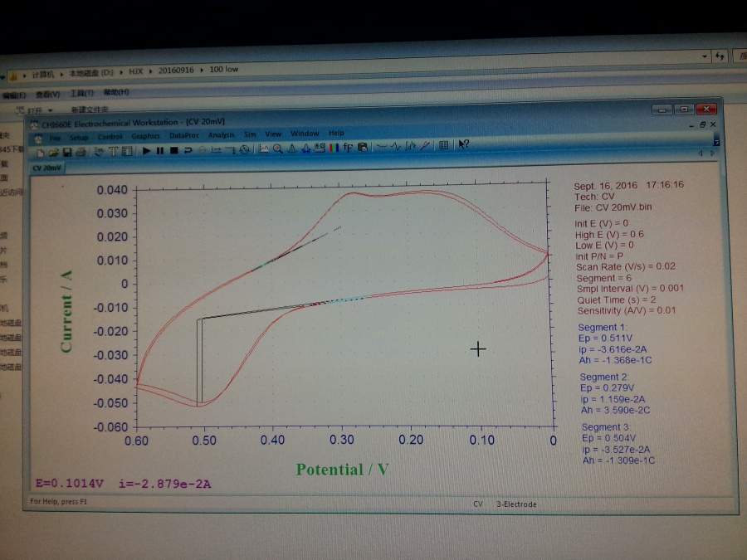The height and width of the screenshot is (560, 747).
Task: Open the DataProc menu
Action: tap(184, 136)
